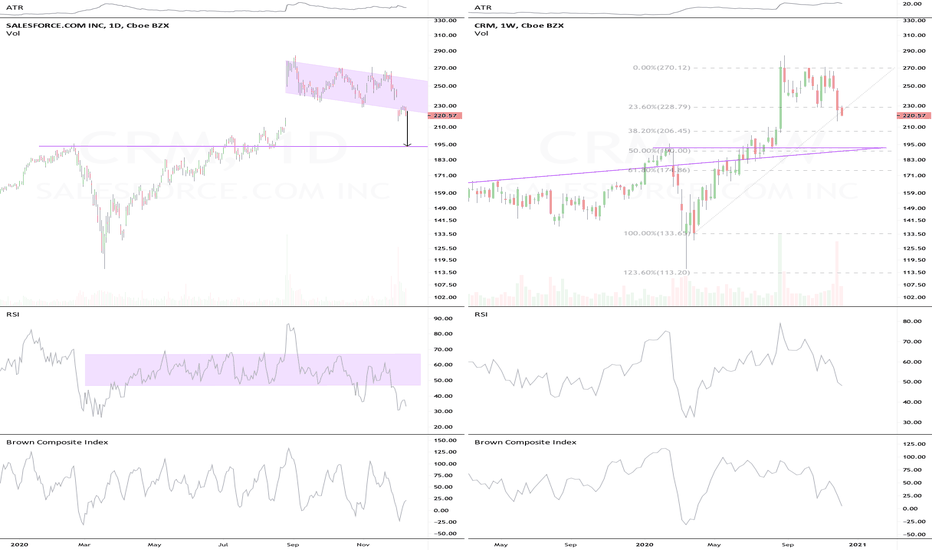Click the 290.00 price on weekly price axis
This screenshot has height=550, width=932.
coord(914,51)
